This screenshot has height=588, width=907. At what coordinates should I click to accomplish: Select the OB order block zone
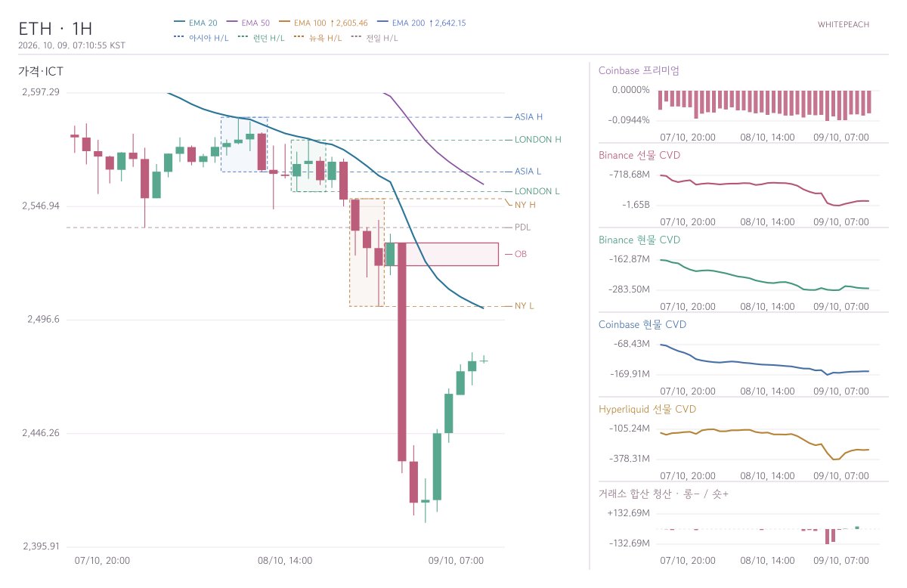coord(442,254)
